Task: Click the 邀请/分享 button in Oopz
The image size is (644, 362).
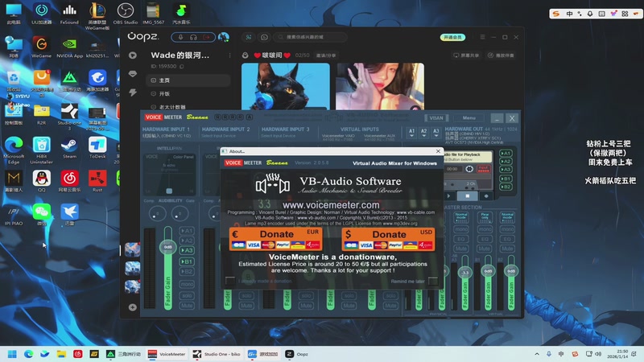Action: pos(326,56)
